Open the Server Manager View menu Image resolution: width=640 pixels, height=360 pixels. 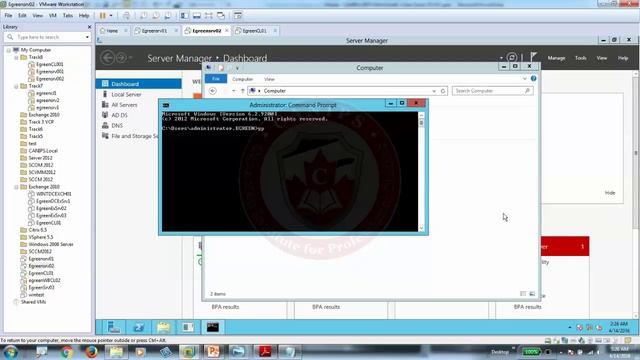(602, 58)
